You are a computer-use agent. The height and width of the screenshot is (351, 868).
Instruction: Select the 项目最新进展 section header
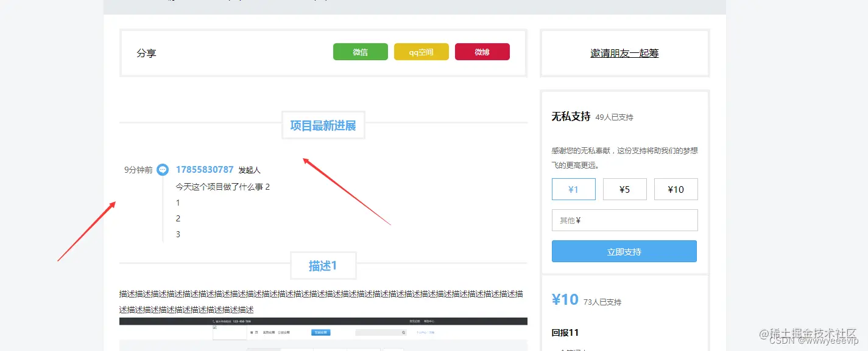tap(323, 125)
